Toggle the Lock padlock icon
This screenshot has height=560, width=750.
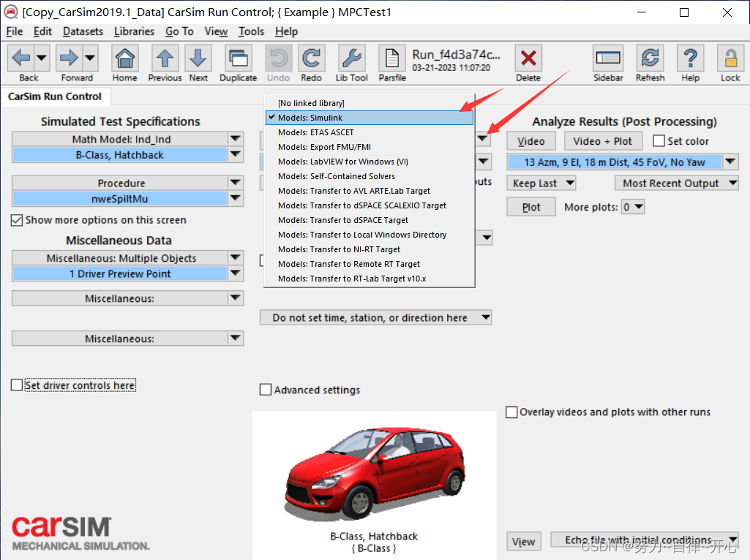(x=730, y=58)
